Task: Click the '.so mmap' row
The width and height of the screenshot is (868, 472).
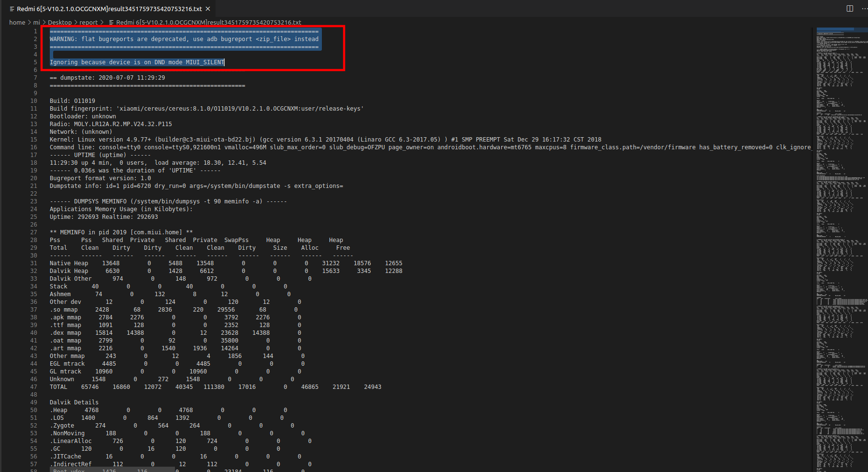Action: click(x=174, y=310)
